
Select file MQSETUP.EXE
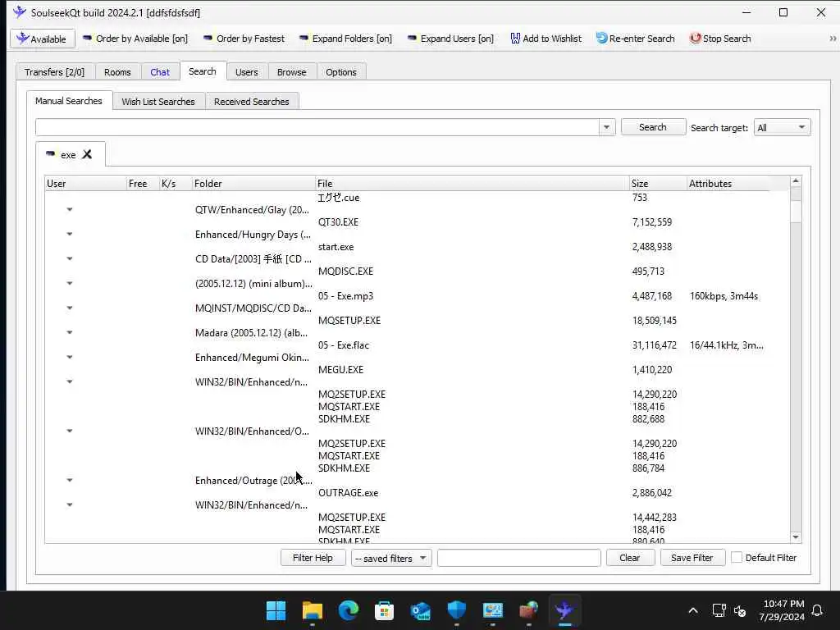pyautogui.click(x=349, y=321)
